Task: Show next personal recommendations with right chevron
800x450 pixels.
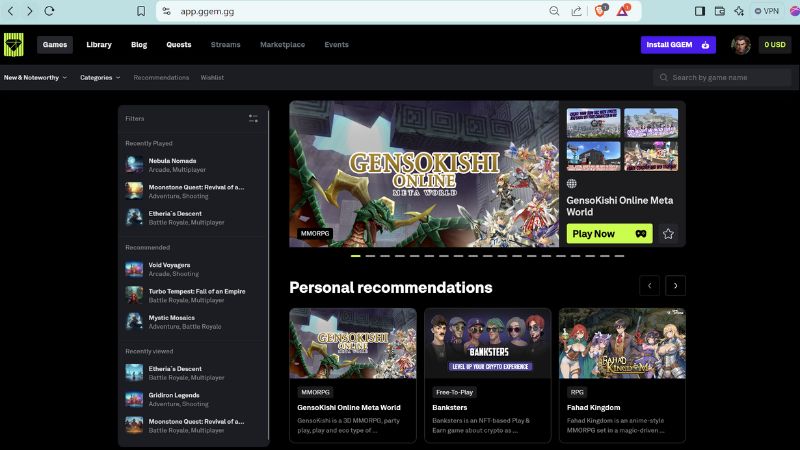Action: point(676,286)
